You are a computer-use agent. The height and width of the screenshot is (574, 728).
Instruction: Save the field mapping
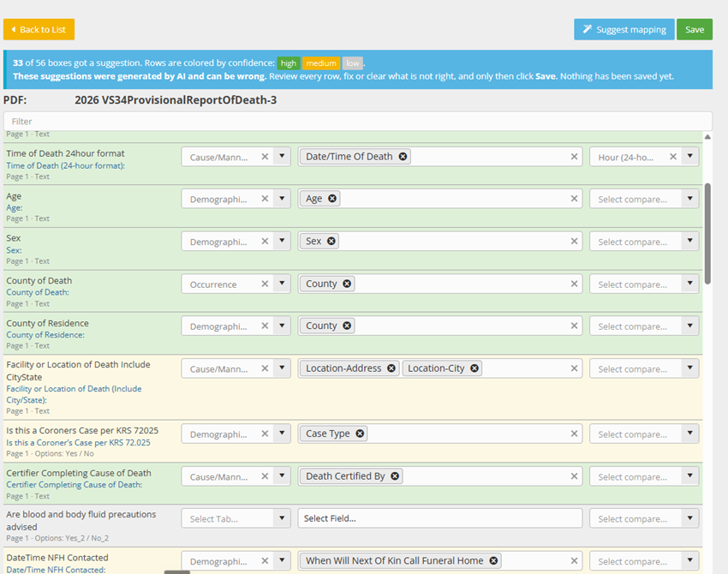point(695,29)
